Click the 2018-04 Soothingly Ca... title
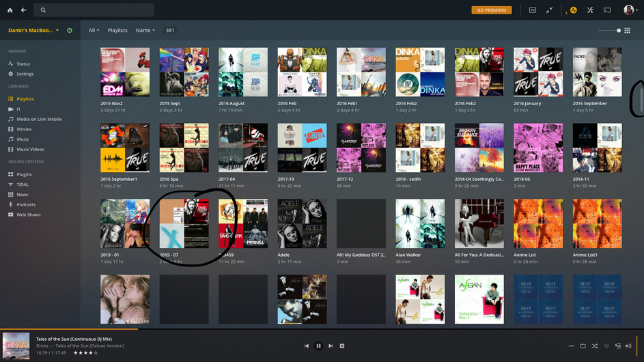Screen dimensions: 644x362 click(x=479, y=179)
